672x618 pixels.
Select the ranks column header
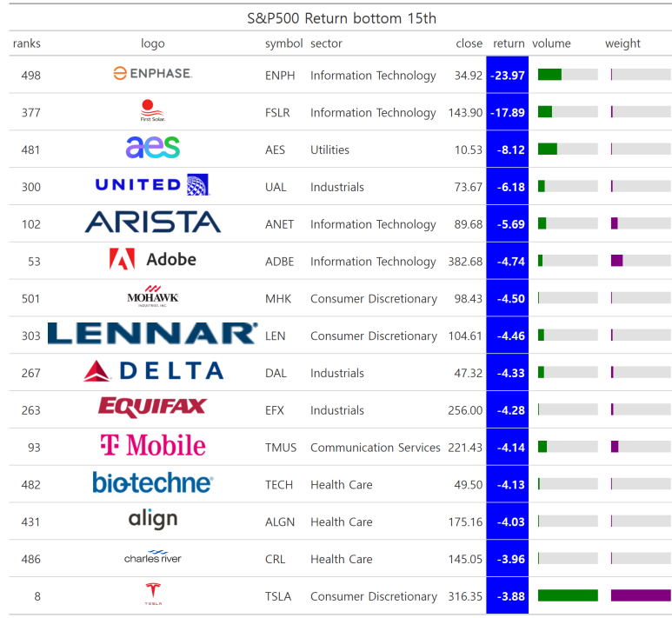tap(27, 43)
